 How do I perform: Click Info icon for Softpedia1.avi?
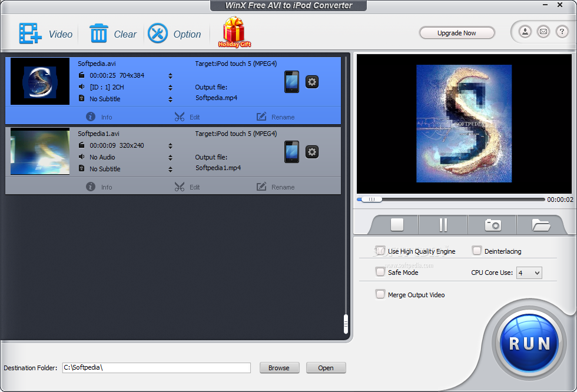pos(91,187)
